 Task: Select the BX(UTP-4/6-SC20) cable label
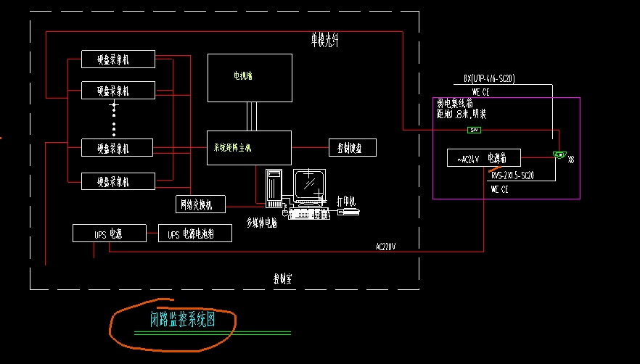[489, 79]
